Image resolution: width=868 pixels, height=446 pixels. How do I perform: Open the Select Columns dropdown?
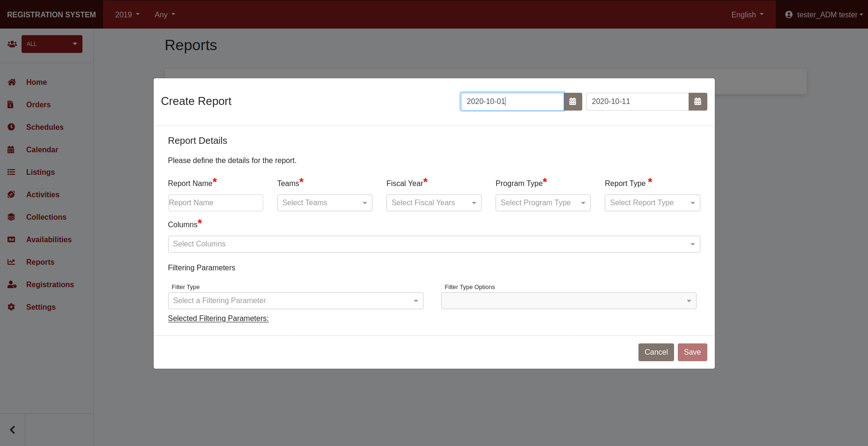click(x=433, y=244)
